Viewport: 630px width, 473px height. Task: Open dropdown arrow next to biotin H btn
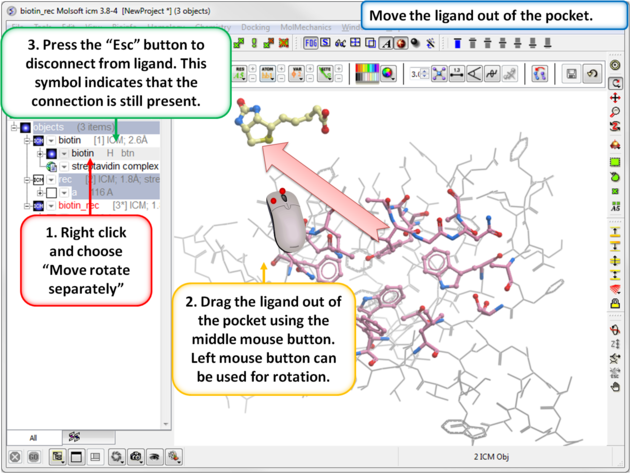(63, 154)
